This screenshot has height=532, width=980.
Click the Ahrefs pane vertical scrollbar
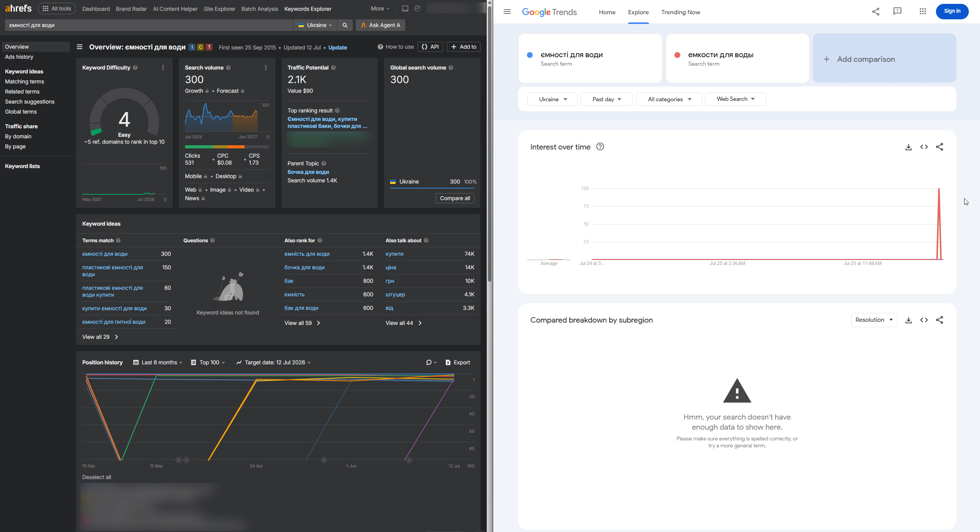[489, 143]
